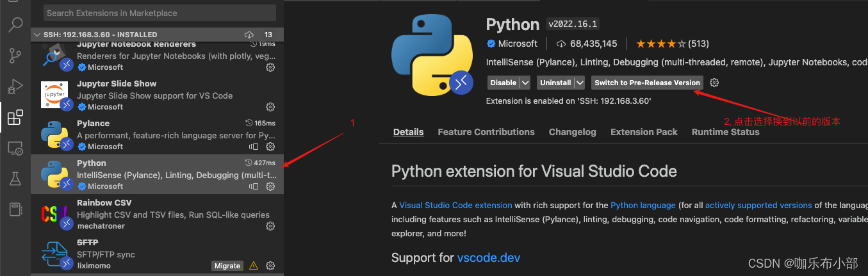This screenshot has height=276, width=868.
Task: Select the Python extension row
Action: (x=156, y=174)
